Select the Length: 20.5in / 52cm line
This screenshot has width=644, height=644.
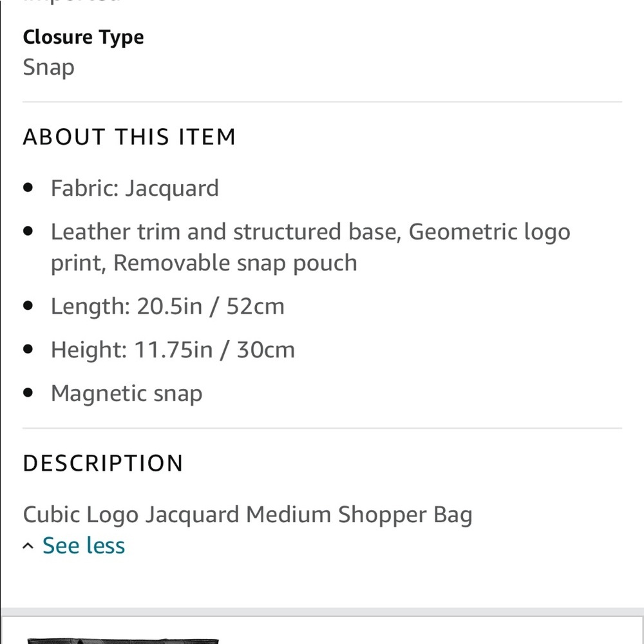[168, 306]
